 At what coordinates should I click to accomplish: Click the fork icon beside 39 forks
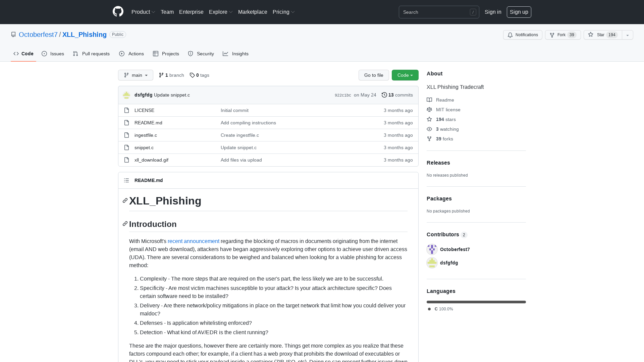(x=429, y=139)
